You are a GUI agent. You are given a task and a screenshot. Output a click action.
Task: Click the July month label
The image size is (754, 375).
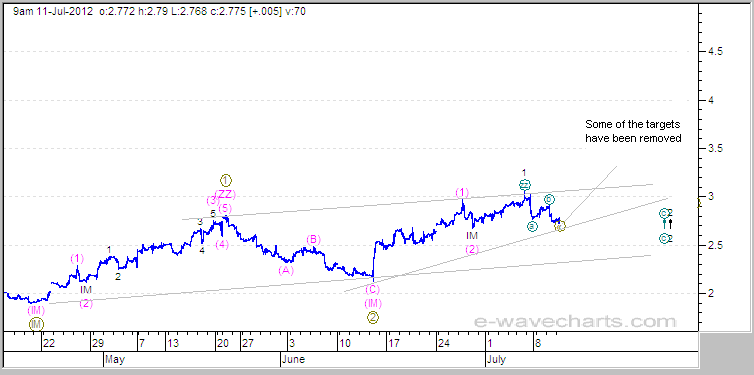(496, 359)
